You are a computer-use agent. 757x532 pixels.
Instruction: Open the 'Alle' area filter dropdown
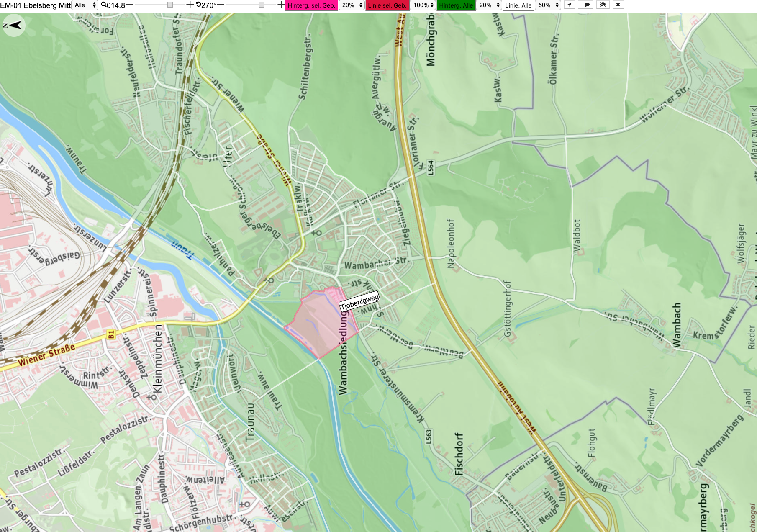85,5
